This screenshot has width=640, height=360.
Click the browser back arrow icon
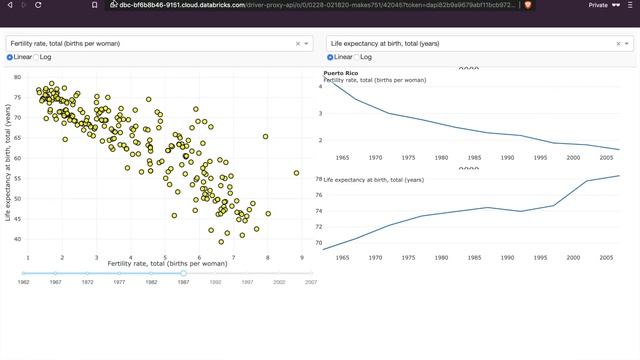[10, 5]
